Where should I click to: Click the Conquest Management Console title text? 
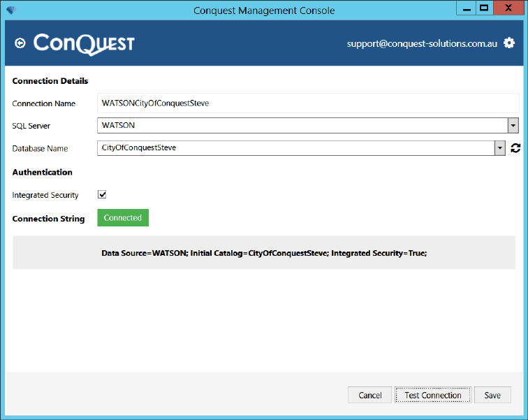point(264,10)
